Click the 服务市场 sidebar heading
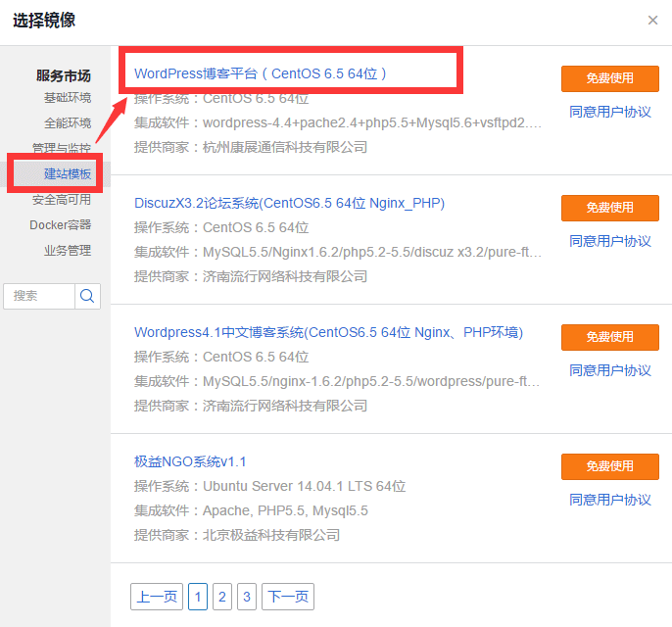 tap(64, 75)
